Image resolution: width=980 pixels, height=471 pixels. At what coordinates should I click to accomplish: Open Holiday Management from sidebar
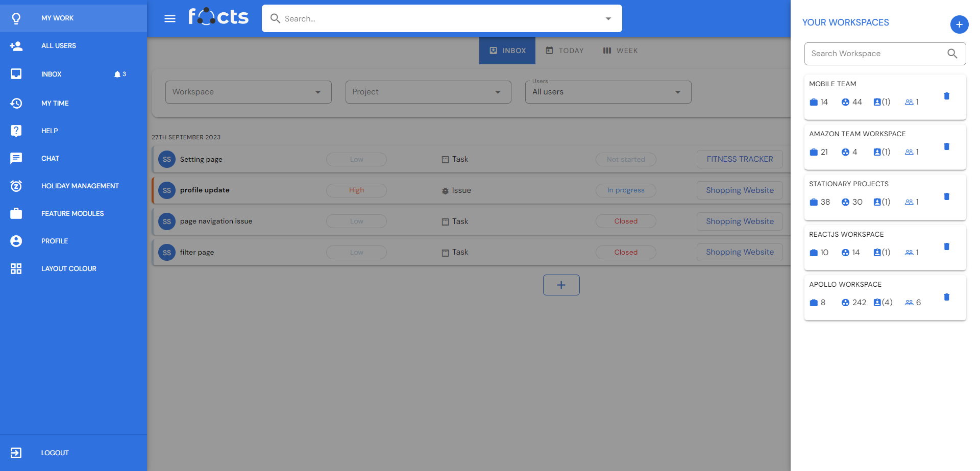pos(80,186)
